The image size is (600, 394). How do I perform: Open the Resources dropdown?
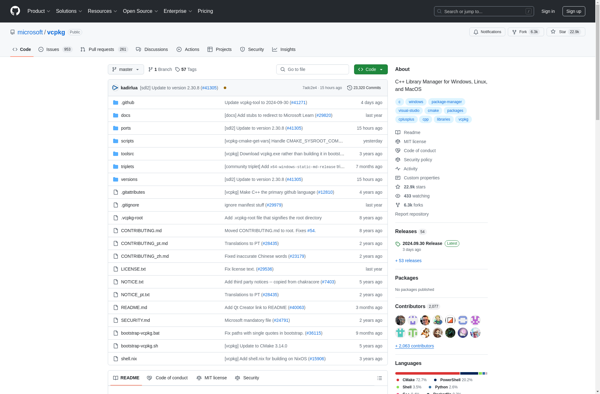point(102,11)
